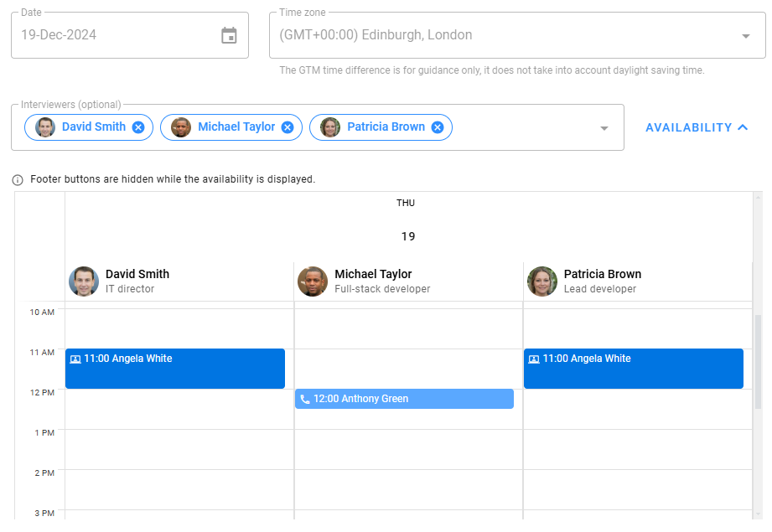772x532 pixels.
Task: Click the calendar vertical scrollbar
Action: pos(759,360)
